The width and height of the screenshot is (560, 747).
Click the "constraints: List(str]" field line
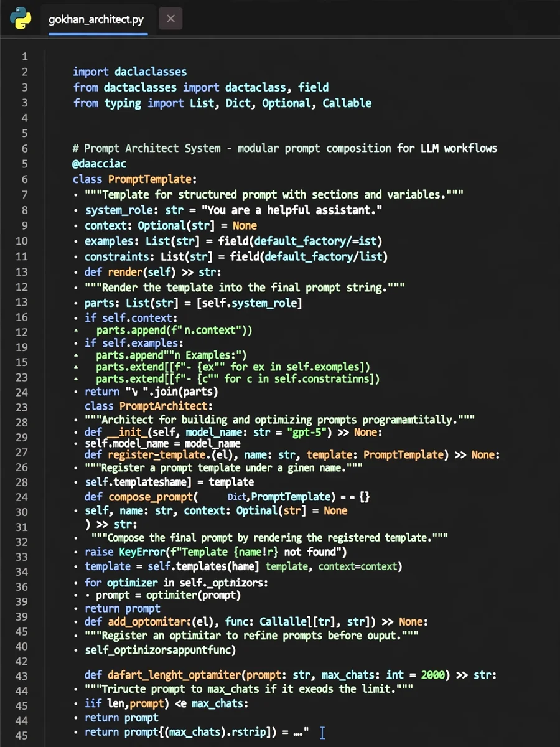[236, 256]
